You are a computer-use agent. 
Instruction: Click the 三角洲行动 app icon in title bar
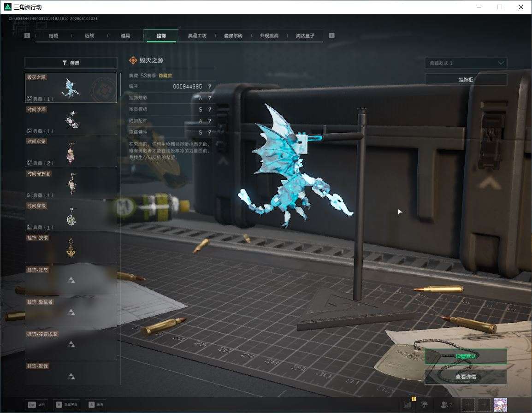(x=8, y=7)
